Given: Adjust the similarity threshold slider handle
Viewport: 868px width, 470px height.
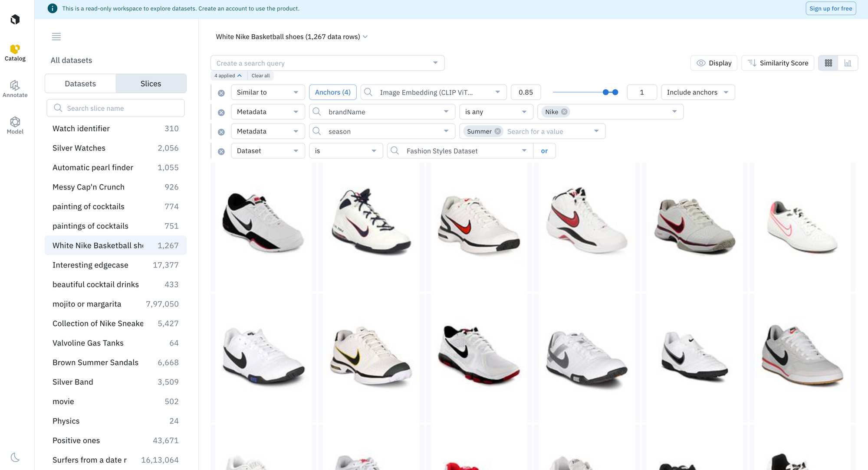Looking at the screenshot, I should point(606,92).
